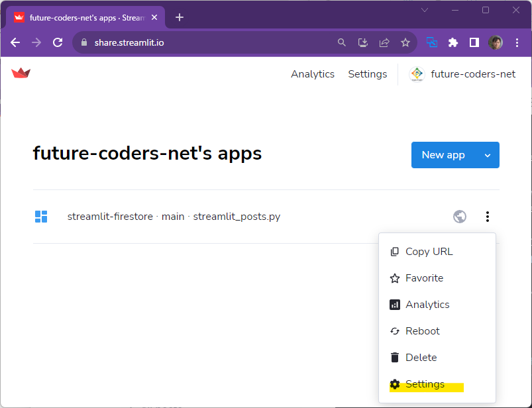The image size is (532, 408).
Task: Select the future-coders-net's apps browser tab
Action: click(85, 18)
